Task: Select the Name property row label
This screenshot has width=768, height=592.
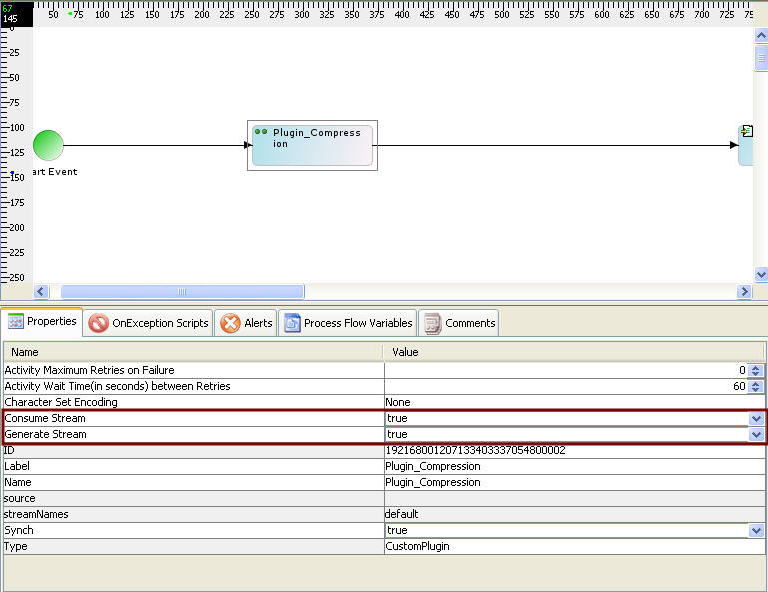Action: click(x=18, y=482)
